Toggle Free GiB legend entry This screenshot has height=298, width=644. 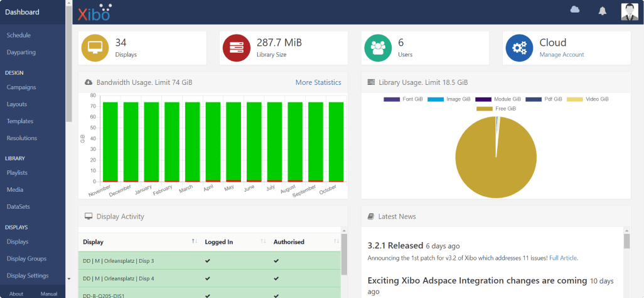[495, 109]
